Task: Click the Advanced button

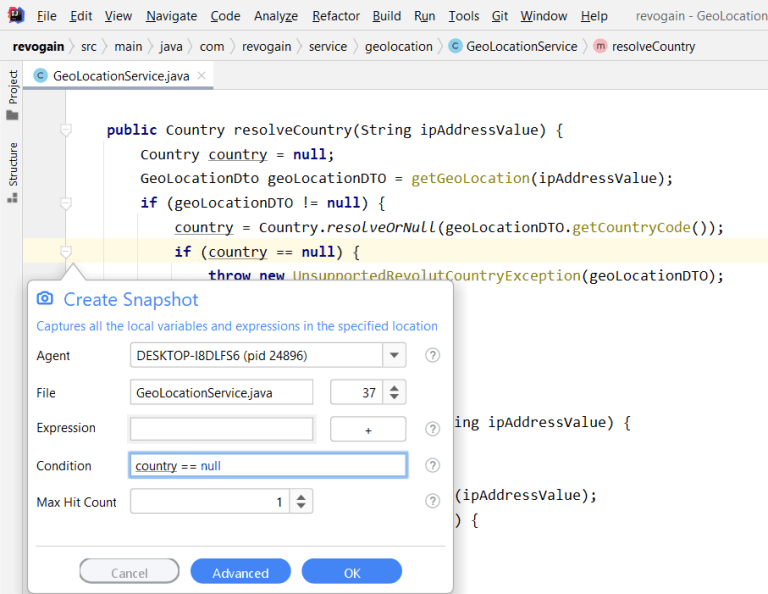Action: coord(240,572)
